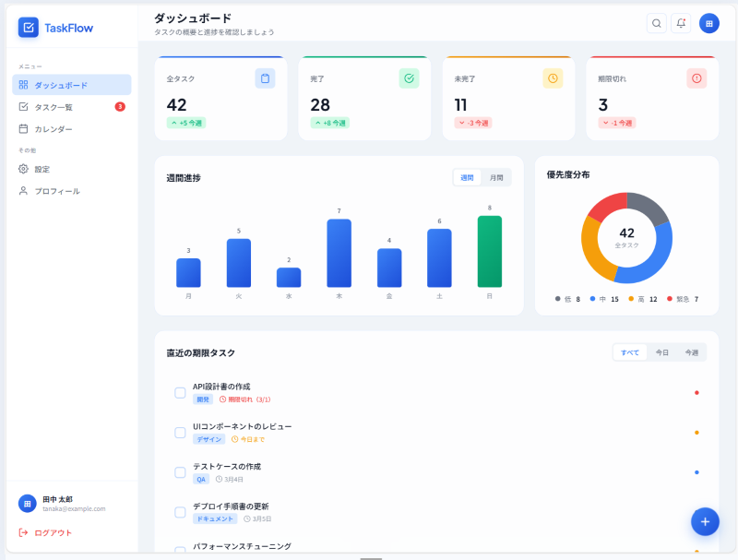Open notifications bell icon
738x560 pixels.
(x=681, y=23)
